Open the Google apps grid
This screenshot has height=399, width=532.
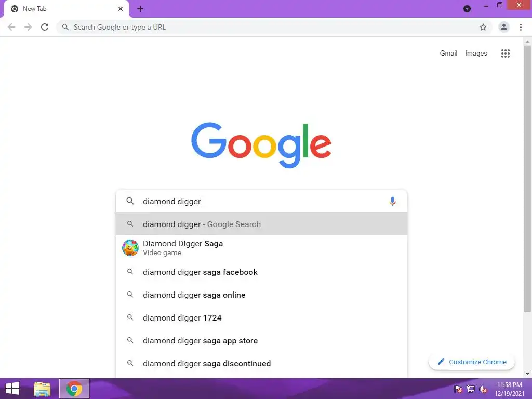(x=506, y=54)
